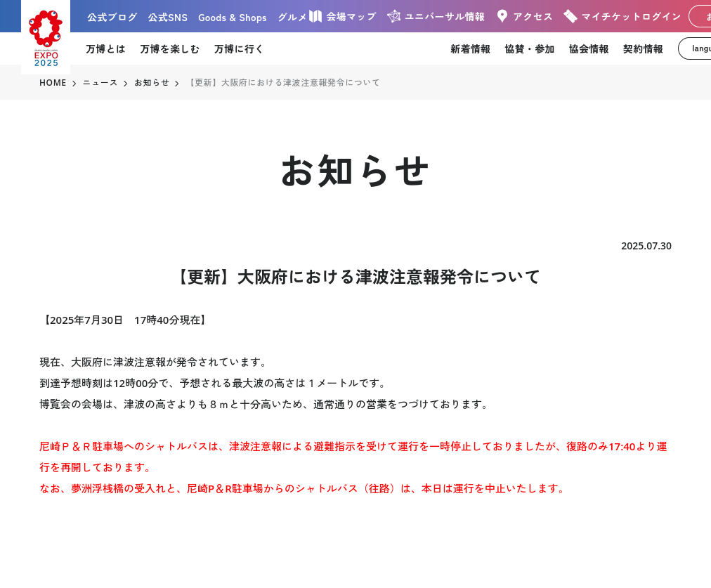Click current page breadcrumb 【更新】大阪府における津波注意報発令について
The image size is (711, 588).
283,82
